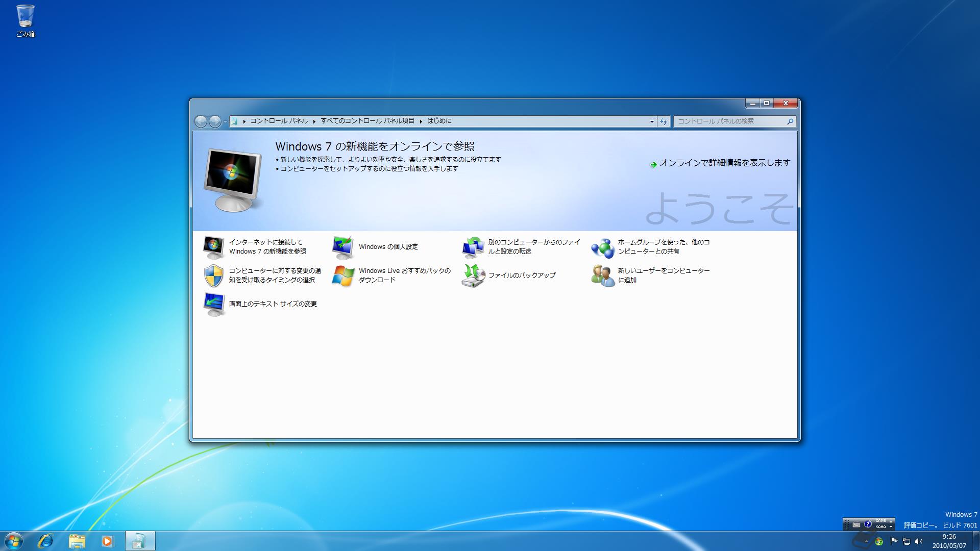
Task: Open Windows の個人設定 label
Action: 388,247
